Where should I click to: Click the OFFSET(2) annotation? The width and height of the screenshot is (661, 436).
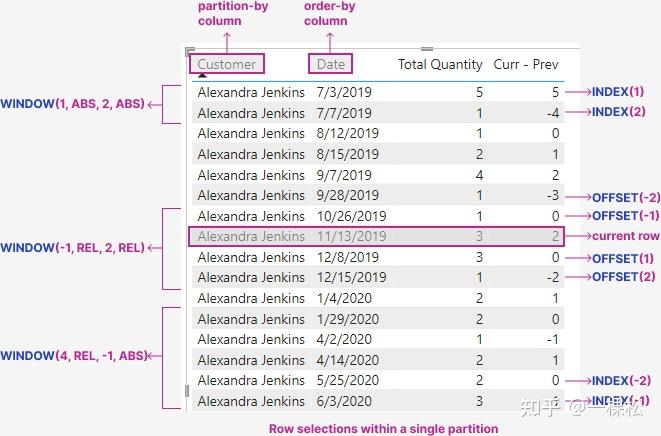pos(624,276)
